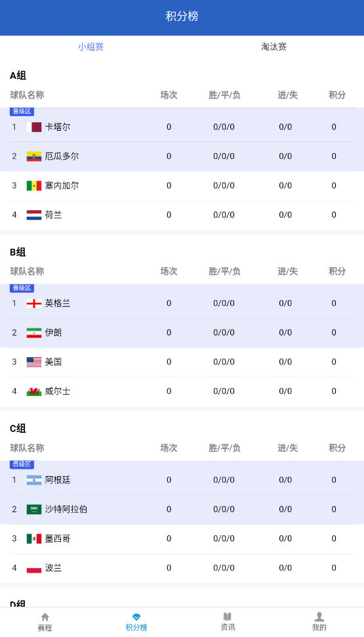The height and width of the screenshot is (637, 364).
Task: Select the 塞内加尔 team row
Action: pyautogui.click(x=182, y=186)
